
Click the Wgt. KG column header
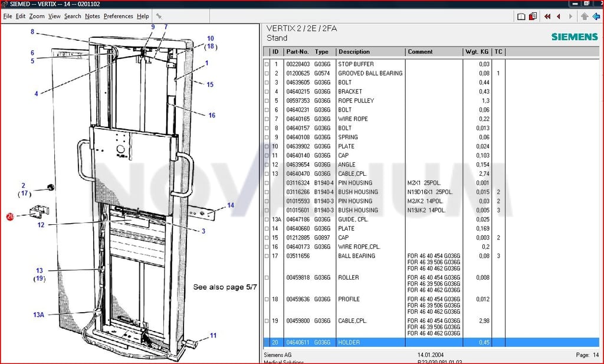coord(477,51)
